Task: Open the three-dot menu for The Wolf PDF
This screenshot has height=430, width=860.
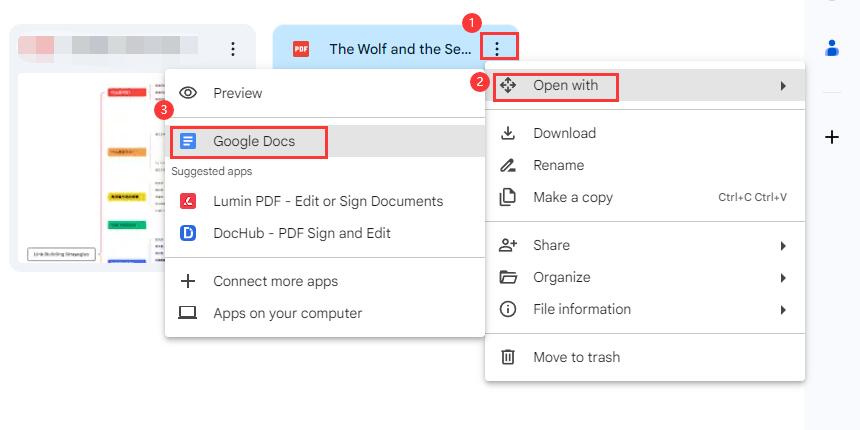Action: pos(497,49)
